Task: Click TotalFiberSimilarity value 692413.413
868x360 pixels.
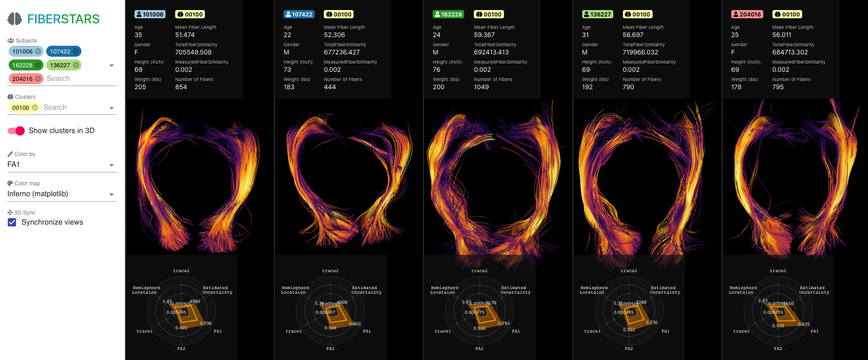Action: click(x=492, y=52)
